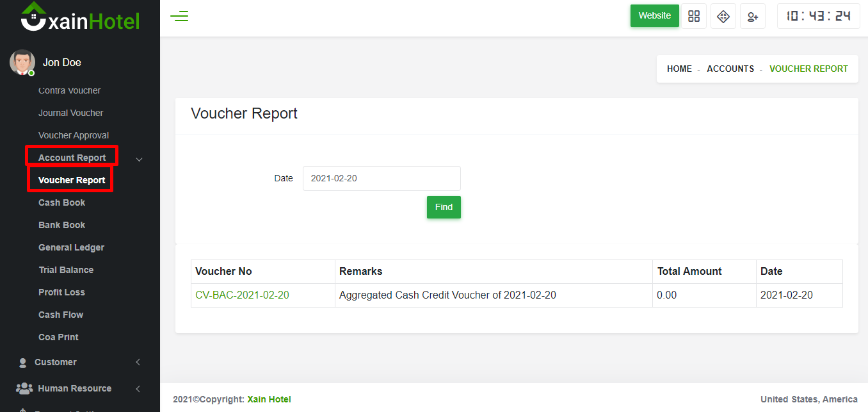Open voucher CV-BAC-2021-02-20 link
This screenshot has width=868, height=412.
coord(242,295)
